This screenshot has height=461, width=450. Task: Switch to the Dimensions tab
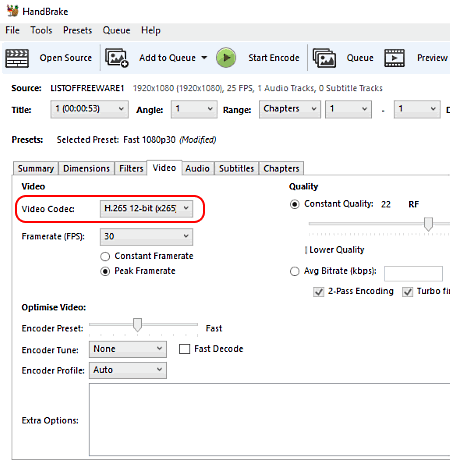point(86,168)
